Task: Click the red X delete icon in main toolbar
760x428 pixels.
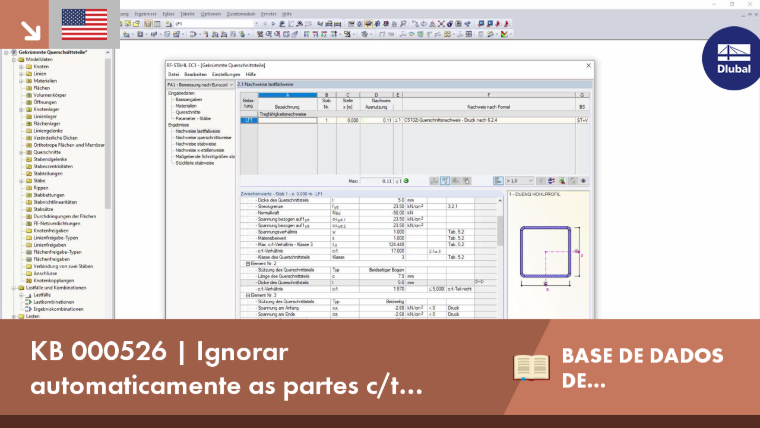Action: click(x=441, y=24)
